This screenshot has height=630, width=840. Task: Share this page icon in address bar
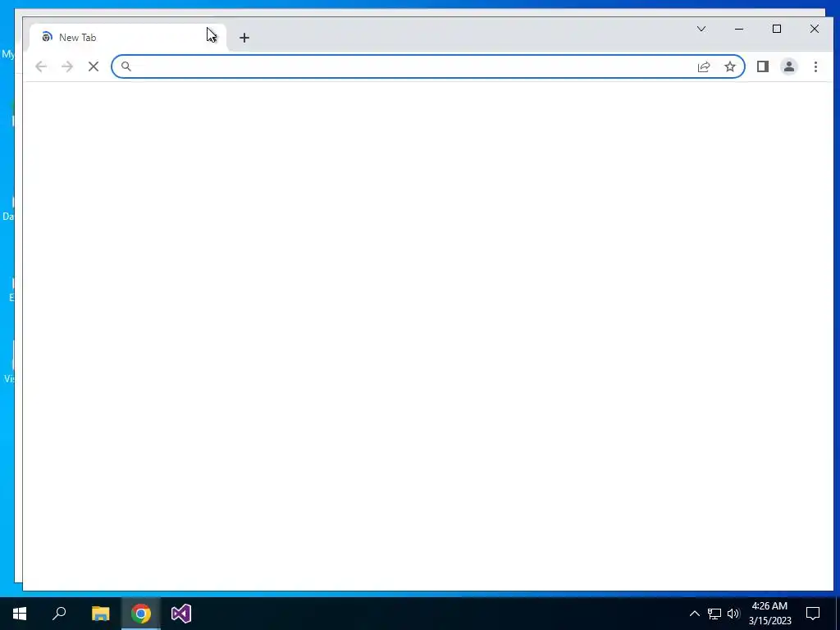[x=704, y=66]
